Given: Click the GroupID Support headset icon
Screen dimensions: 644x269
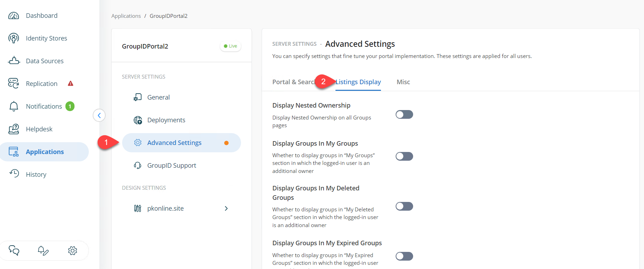Looking at the screenshot, I should pyautogui.click(x=137, y=165).
